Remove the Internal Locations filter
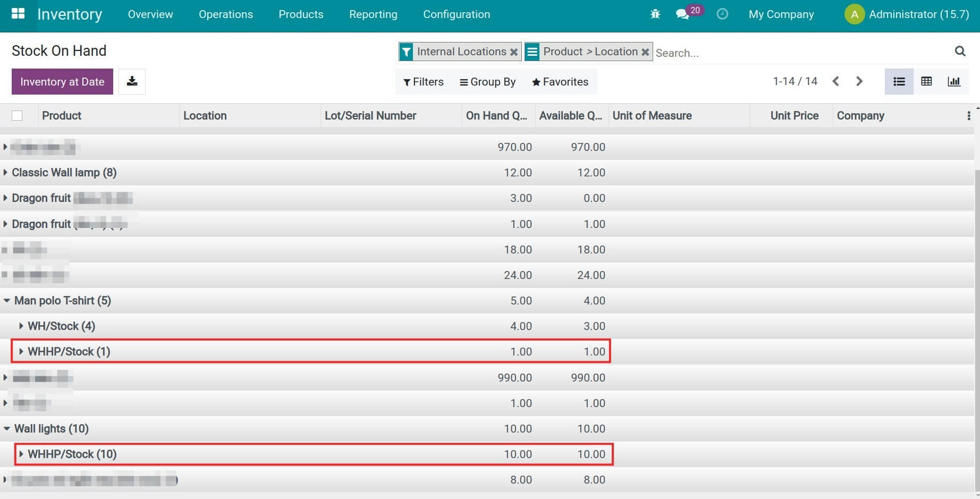The height and width of the screenshot is (499, 980). (x=514, y=52)
